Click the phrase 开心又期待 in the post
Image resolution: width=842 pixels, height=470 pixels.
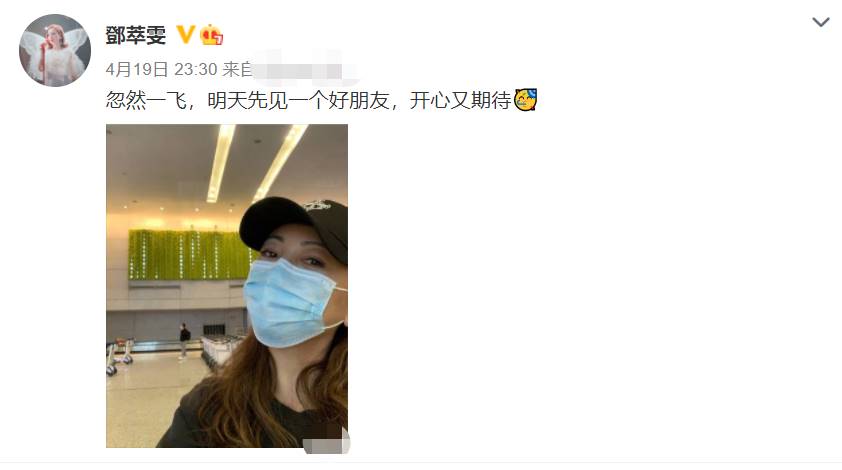pos(460,100)
